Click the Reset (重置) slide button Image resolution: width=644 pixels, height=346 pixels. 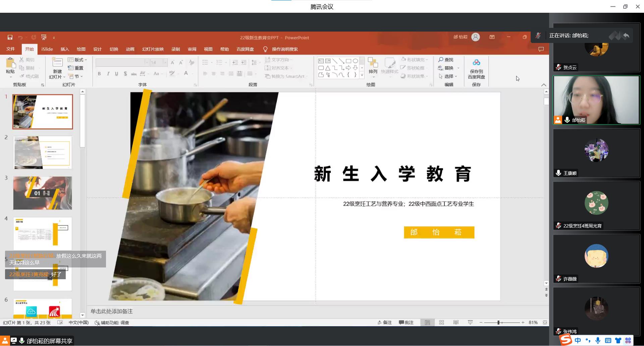(76, 68)
